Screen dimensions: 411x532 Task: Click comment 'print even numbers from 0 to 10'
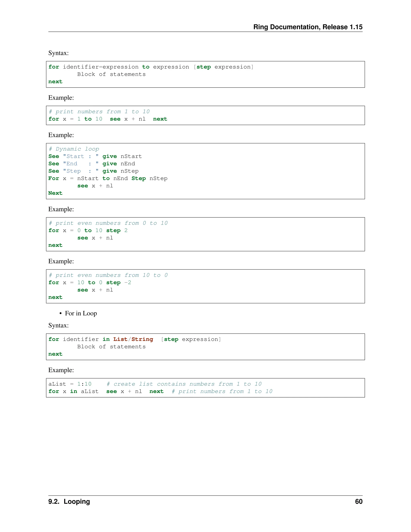pos(108,223)
